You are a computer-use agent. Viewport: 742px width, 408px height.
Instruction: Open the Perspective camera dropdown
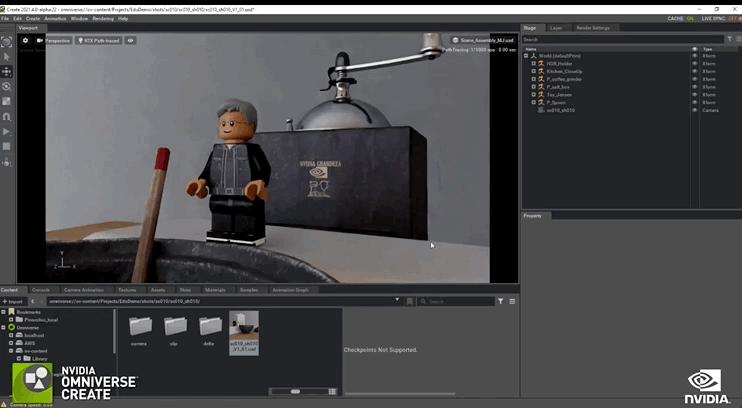click(x=54, y=41)
